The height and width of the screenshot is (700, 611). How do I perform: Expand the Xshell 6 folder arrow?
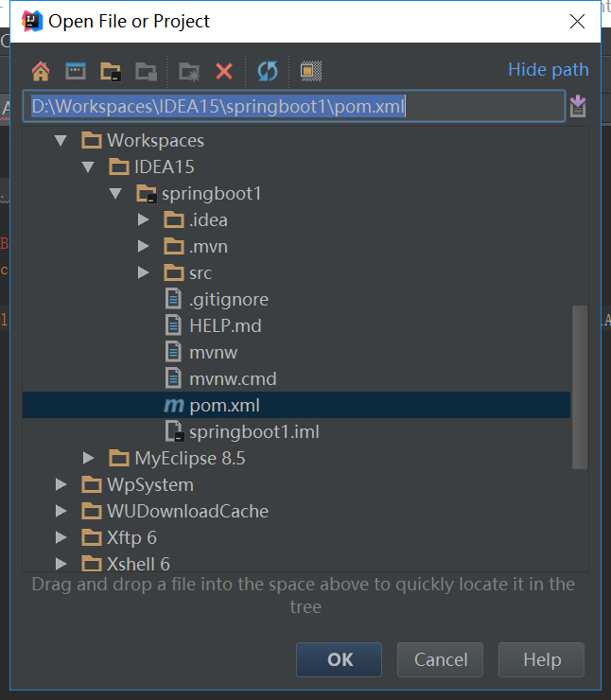click(x=61, y=564)
